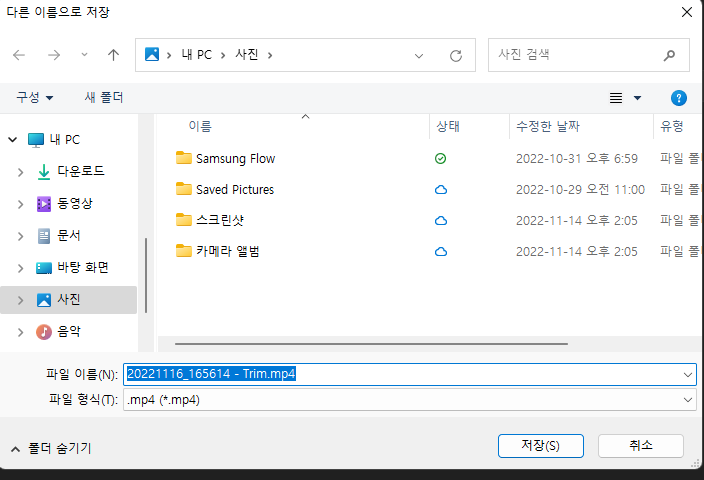Go back using the left arrow
This screenshot has height=480, width=704.
(19, 55)
